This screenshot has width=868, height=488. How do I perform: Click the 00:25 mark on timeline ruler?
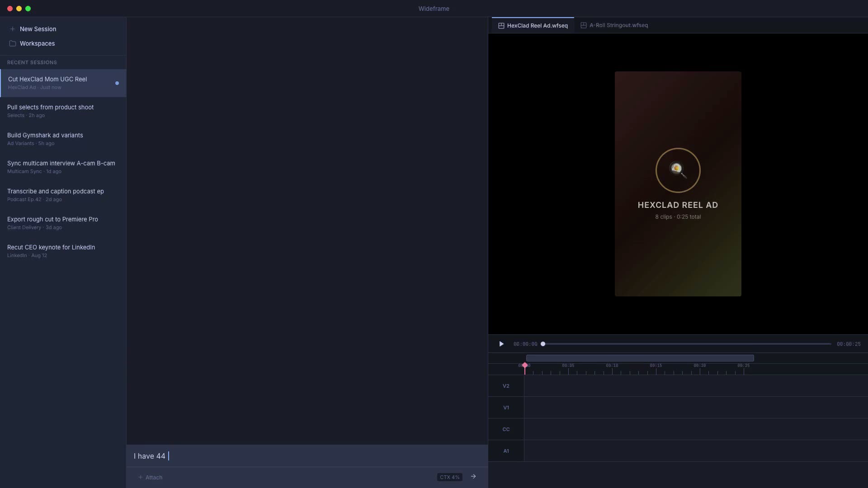[x=744, y=366]
